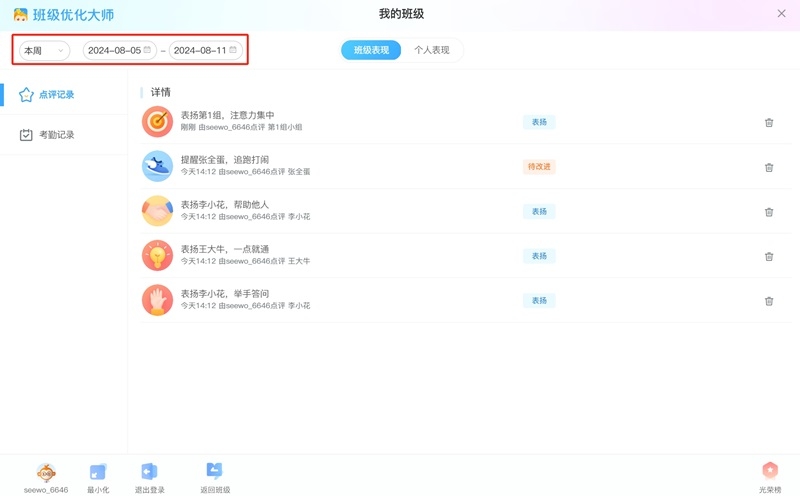Click the running shoe icon for 追跑打闹
800x496 pixels.
(x=157, y=166)
